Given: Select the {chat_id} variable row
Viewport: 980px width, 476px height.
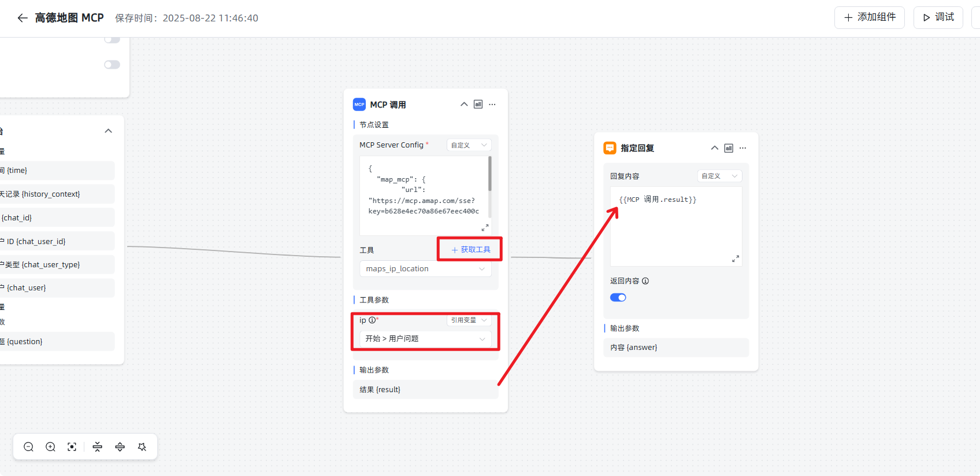Looking at the screenshot, I should pos(57,218).
